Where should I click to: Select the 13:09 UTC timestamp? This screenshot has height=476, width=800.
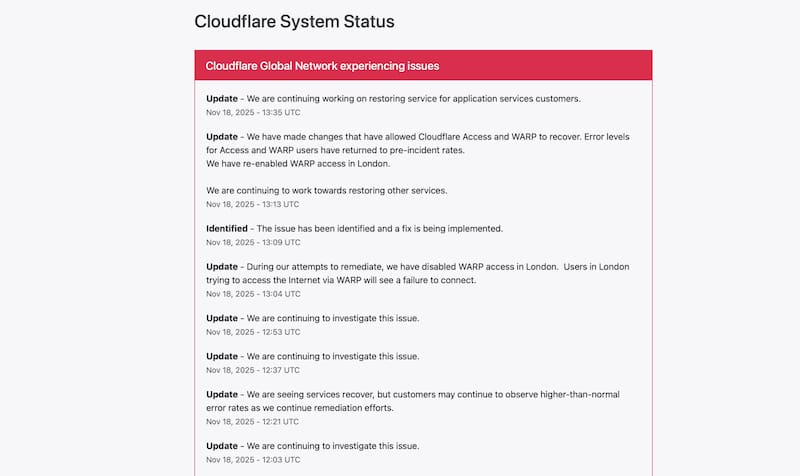point(252,242)
